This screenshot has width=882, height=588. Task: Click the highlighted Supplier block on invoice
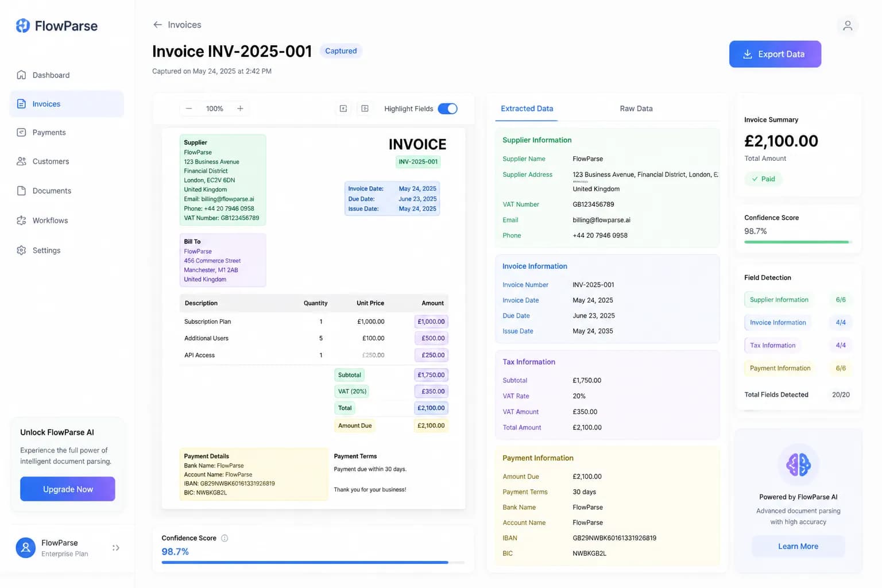(x=223, y=180)
